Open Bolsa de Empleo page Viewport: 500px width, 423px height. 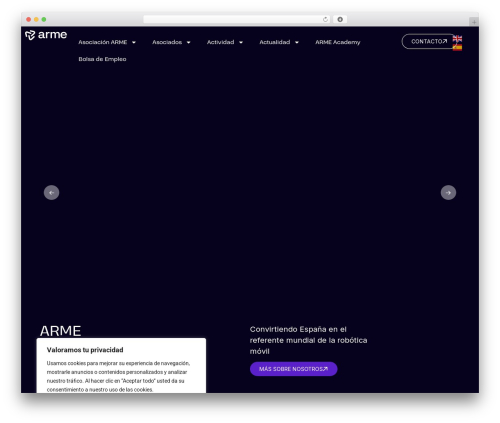[102, 59]
